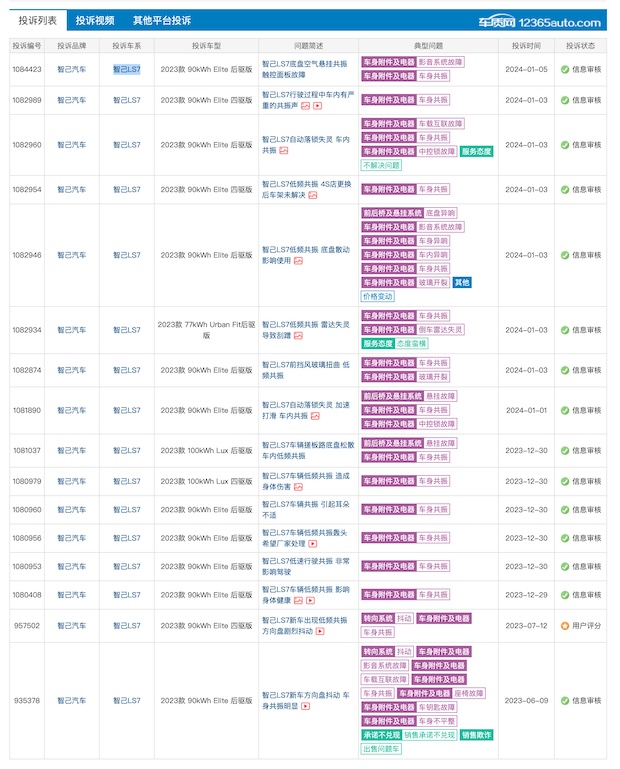Select complaint number 1081890 cell
The height and width of the screenshot is (769, 620).
(x=27, y=410)
